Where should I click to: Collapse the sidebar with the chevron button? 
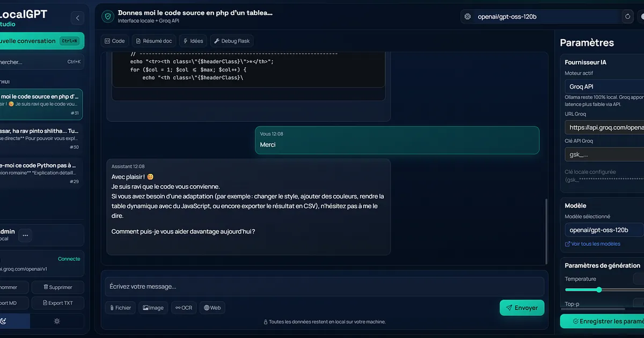pos(78,18)
